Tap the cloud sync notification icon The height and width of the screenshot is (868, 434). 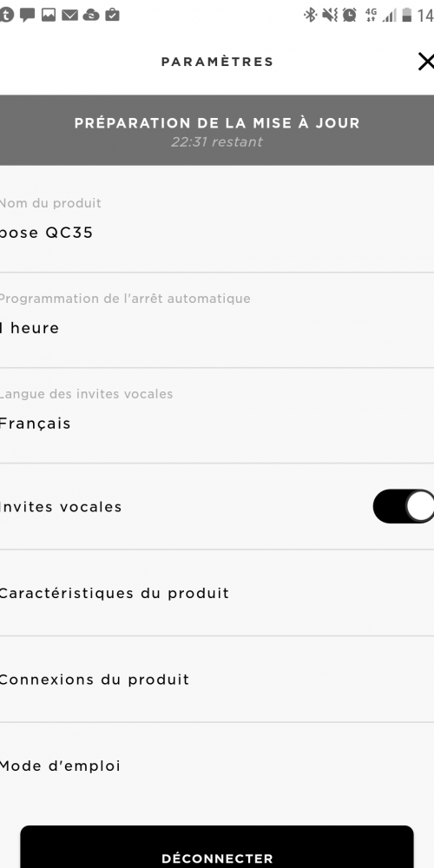pos(91,16)
